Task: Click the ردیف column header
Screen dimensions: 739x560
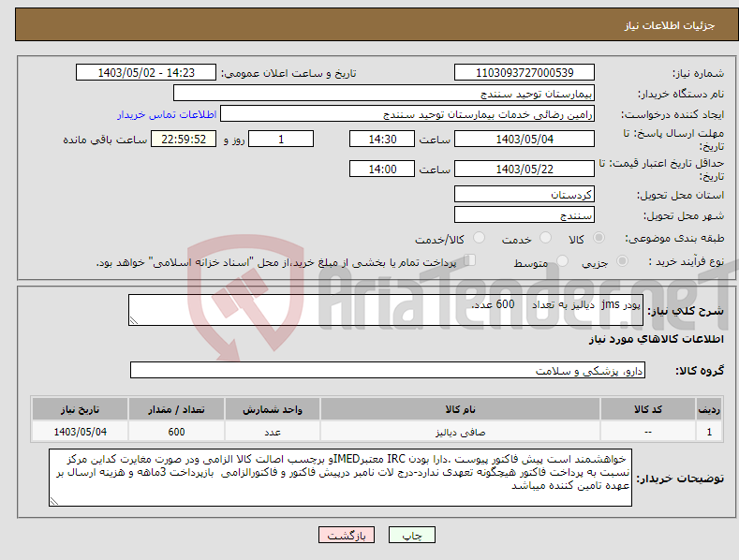Action: pos(709,409)
